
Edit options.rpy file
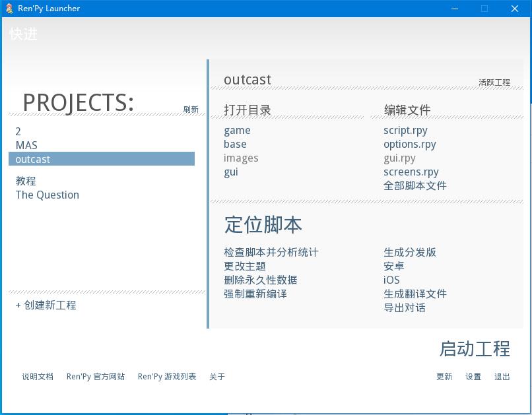pyautogui.click(x=409, y=144)
